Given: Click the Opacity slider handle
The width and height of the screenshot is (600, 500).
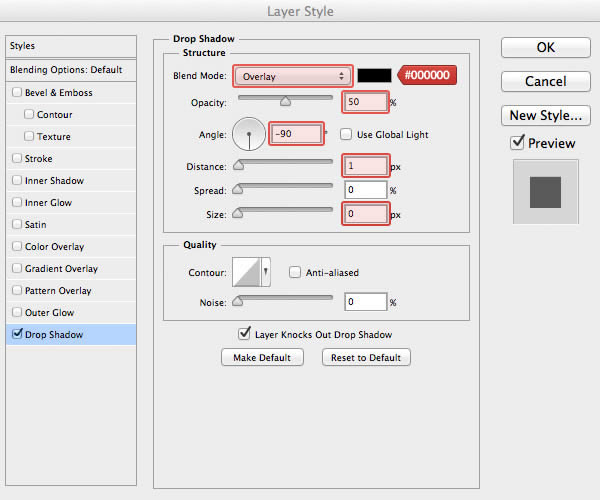Looking at the screenshot, I should [285, 101].
